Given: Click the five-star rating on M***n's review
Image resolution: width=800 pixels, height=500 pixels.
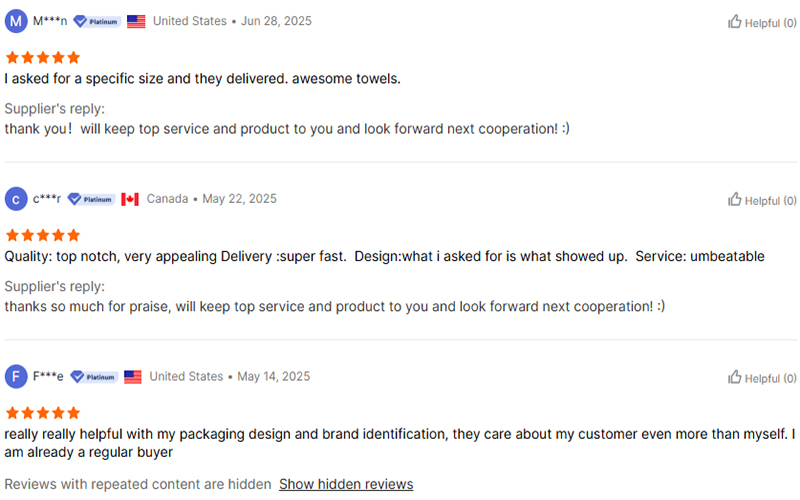Looking at the screenshot, I should pyautogui.click(x=43, y=57).
